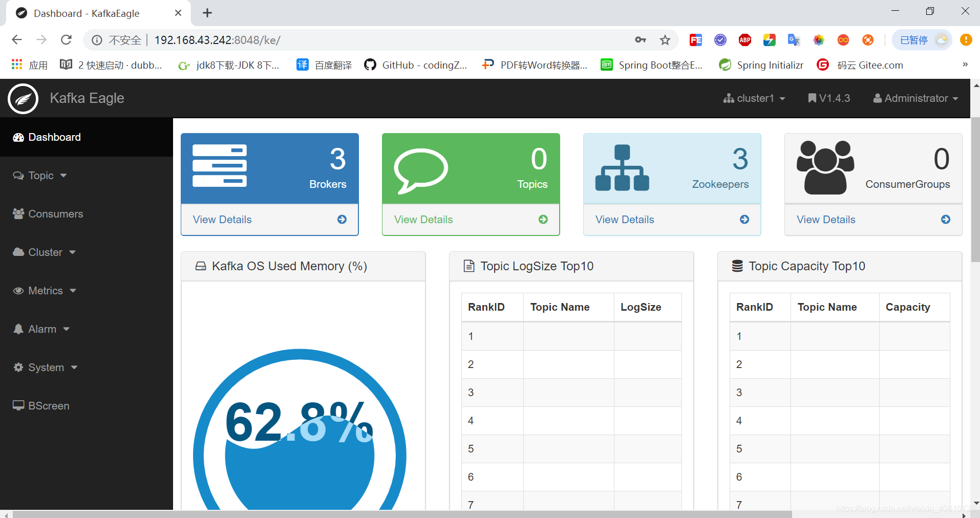
Task: Click the Kafka Eagle logo icon
Action: coord(23,98)
